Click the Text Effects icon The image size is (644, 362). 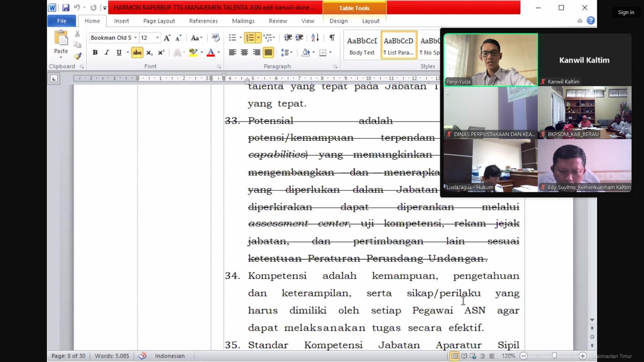[177, 52]
